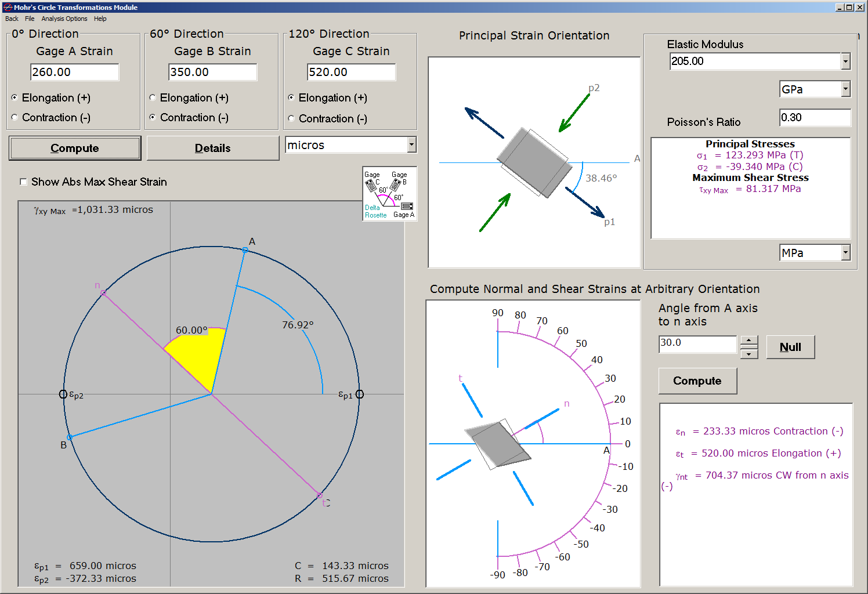Screen dimensions: 868x594
Task: Enable Show Abs Max Shear Strain
Action: coord(23,182)
